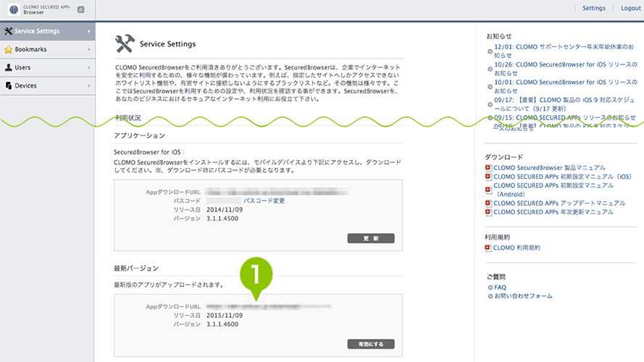Click bullet icon of the 10/26 news item
Viewport: 644px width, 362px height.
pyautogui.click(x=490, y=69)
